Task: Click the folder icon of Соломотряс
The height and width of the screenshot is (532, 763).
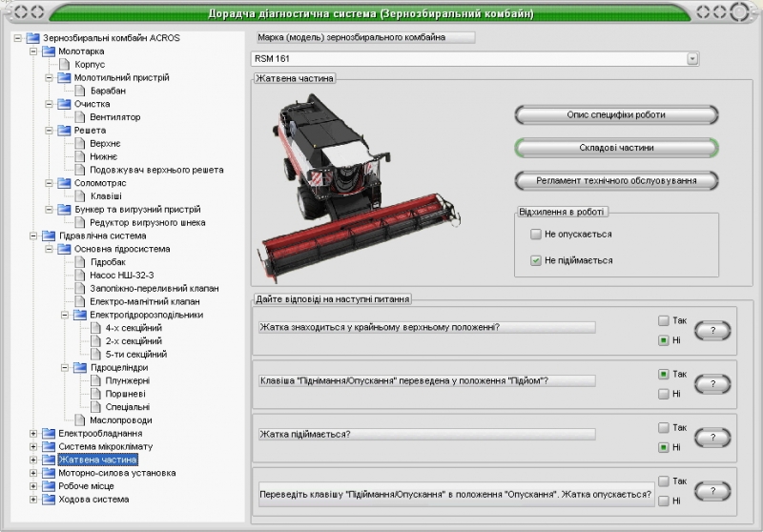Action: (x=64, y=183)
